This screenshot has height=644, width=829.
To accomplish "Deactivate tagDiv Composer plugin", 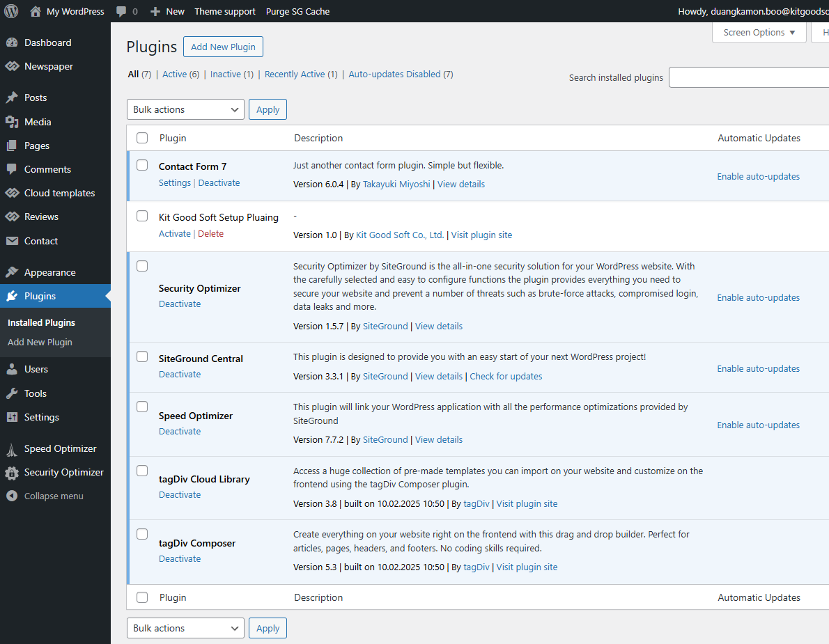I will [180, 559].
